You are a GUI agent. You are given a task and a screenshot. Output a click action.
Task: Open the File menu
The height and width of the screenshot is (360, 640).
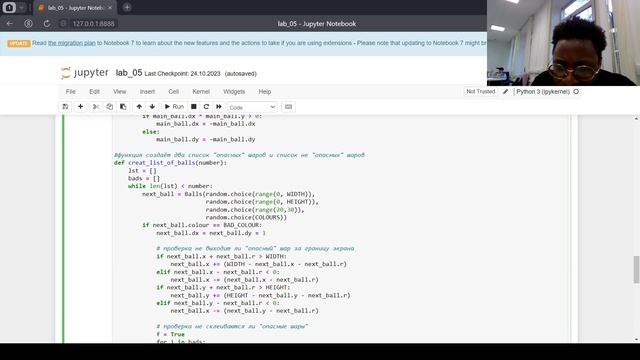71,91
